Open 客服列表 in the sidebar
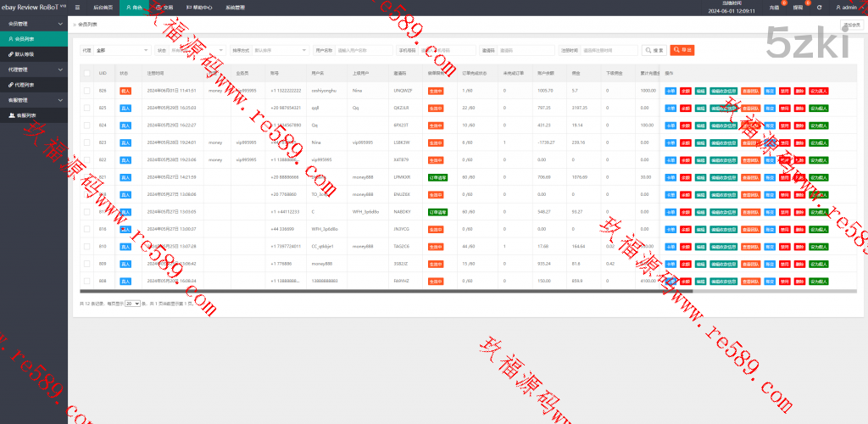 [34, 114]
